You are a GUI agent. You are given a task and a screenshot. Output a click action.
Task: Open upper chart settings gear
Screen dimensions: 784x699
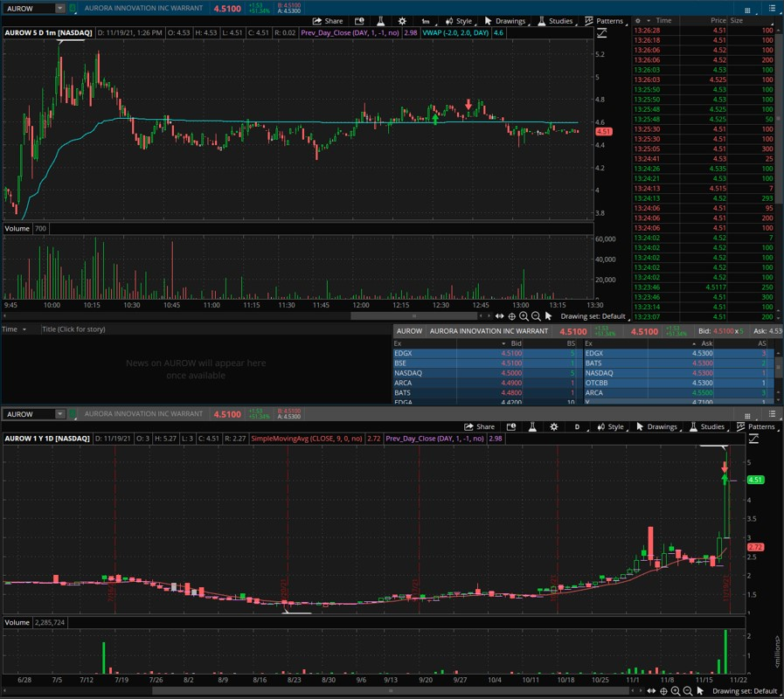click(402, 21)
